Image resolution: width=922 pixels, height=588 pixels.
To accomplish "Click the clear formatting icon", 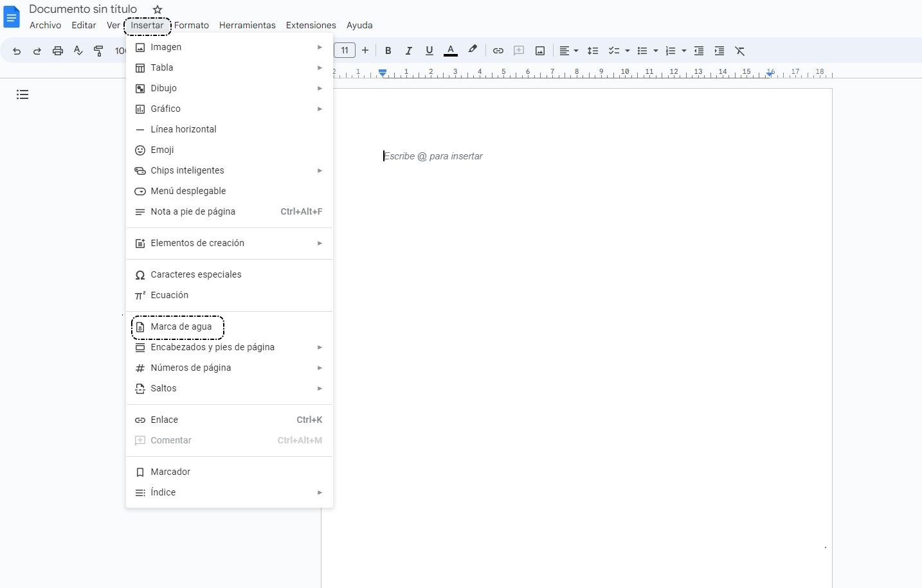I will (740, 51).
